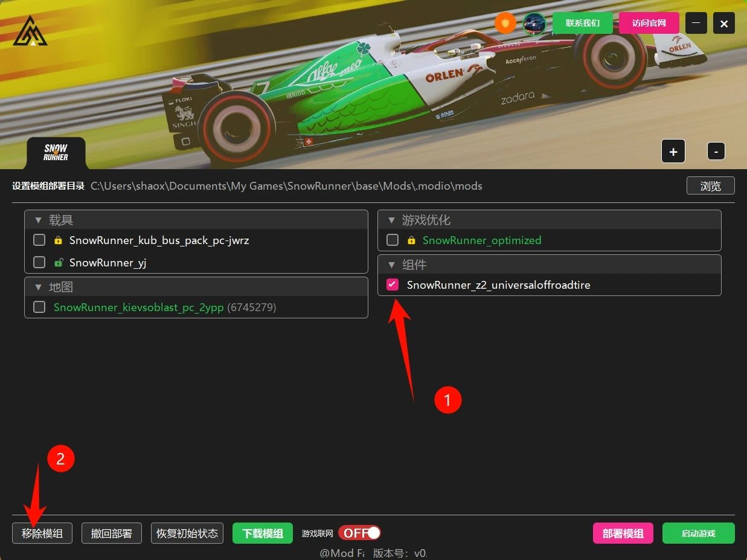Collapse the 组件 section header
Screen dimensions: 747x560
click(391, 265)
